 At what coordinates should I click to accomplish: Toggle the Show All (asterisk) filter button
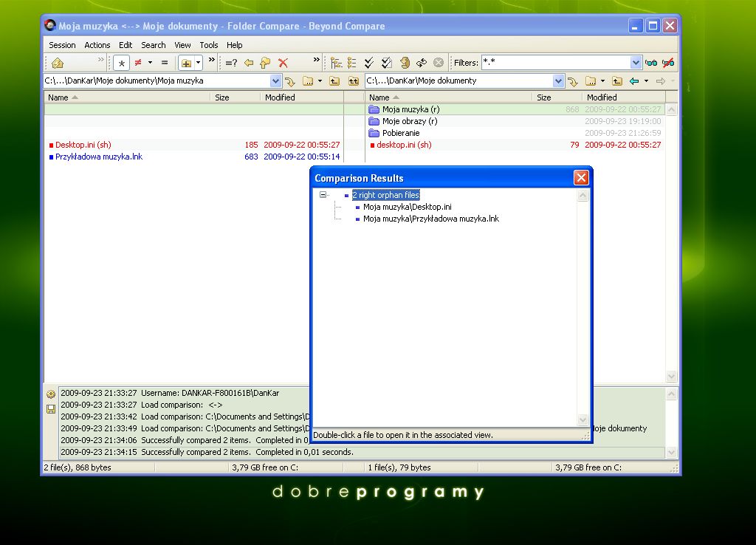[x=122, y=63]
